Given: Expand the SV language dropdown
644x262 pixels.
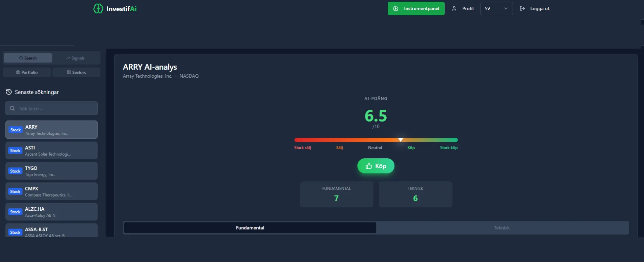Looking at the screenshot, I should [496, 8].
